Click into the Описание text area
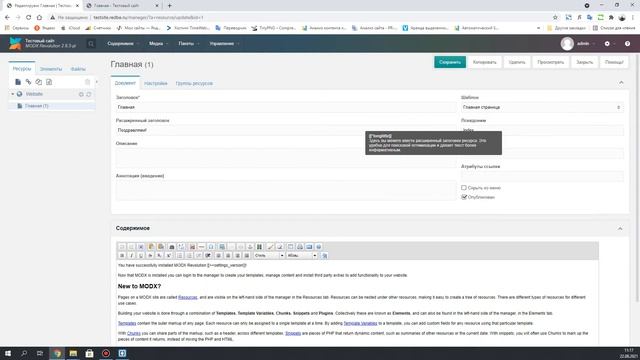 pos(286,158)
